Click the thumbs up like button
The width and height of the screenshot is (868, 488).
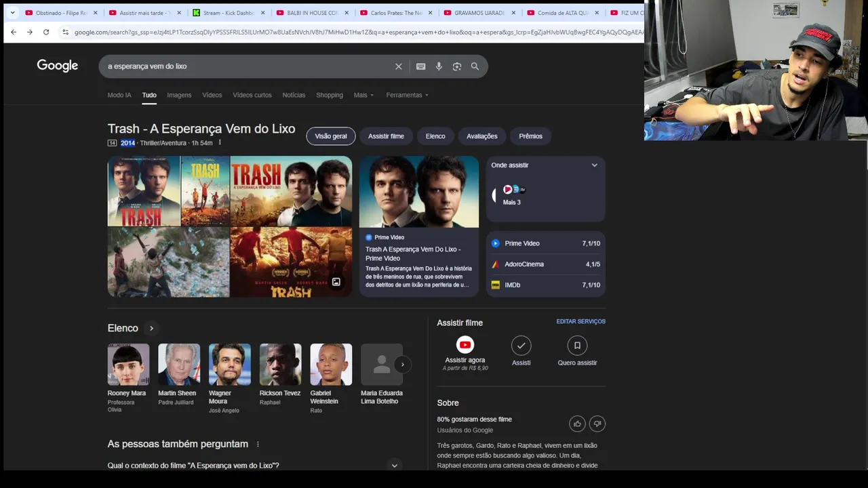(x=577, y=424)
